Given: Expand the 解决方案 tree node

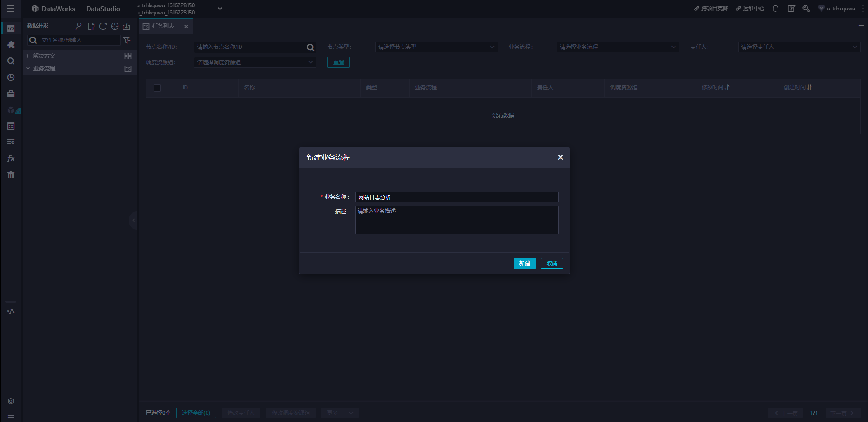Looking at the screenshot, I should (x=28, y=56).
